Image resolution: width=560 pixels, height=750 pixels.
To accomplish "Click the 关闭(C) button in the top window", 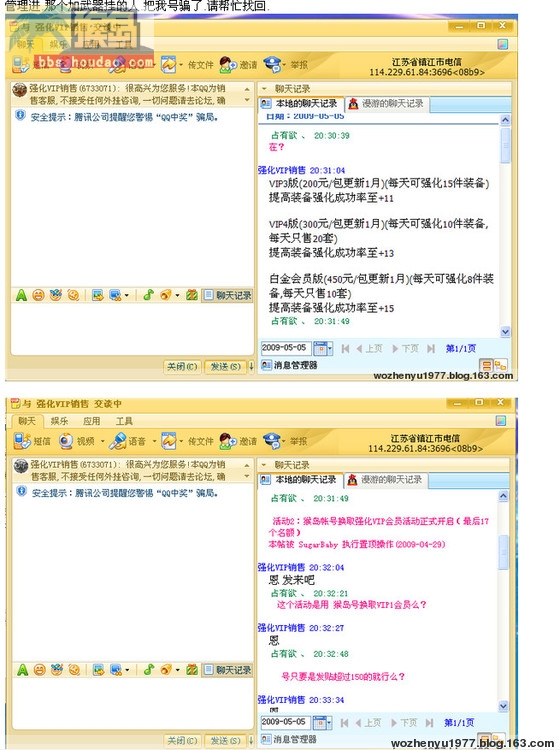I will pos(182,366).
